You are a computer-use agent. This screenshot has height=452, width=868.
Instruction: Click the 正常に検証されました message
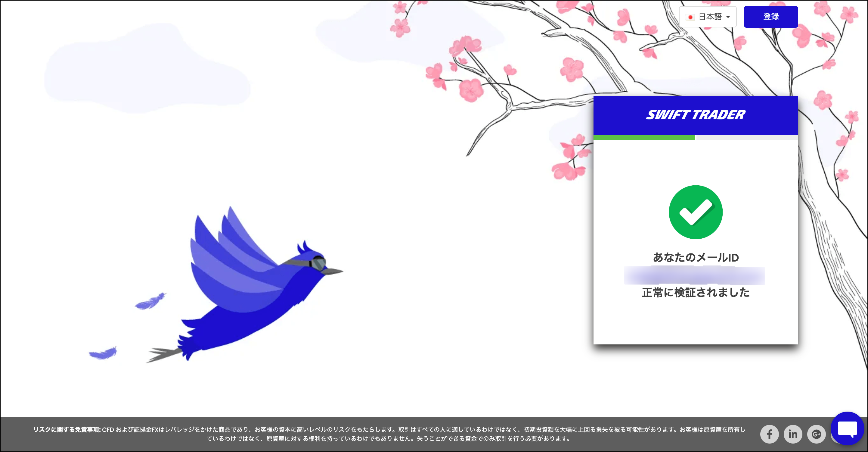tap(696, 293)
